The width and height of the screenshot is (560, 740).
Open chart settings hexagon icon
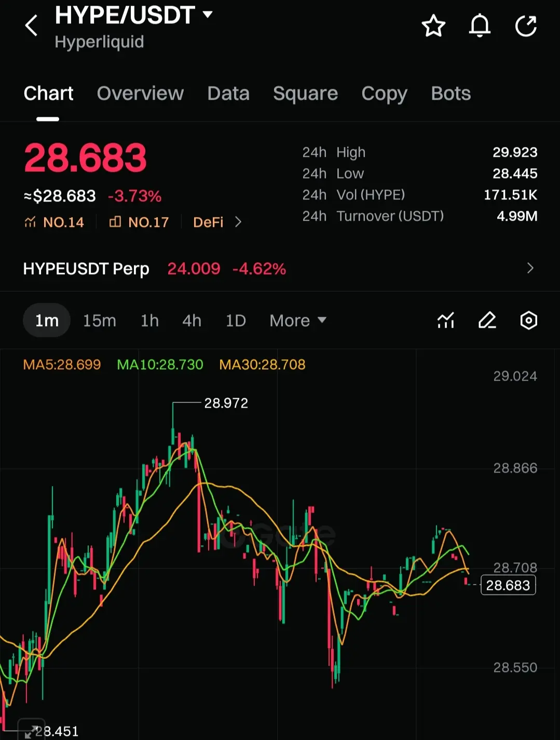tap(528, 320)
